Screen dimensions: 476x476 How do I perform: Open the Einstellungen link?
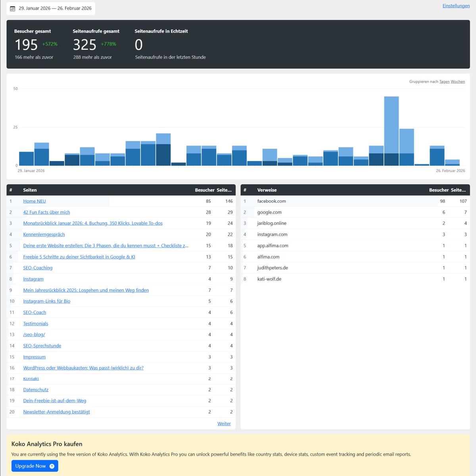(456, 6)
